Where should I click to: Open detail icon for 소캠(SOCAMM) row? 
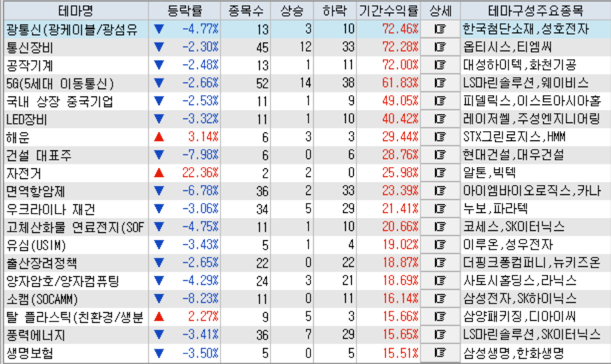(440, 299)
